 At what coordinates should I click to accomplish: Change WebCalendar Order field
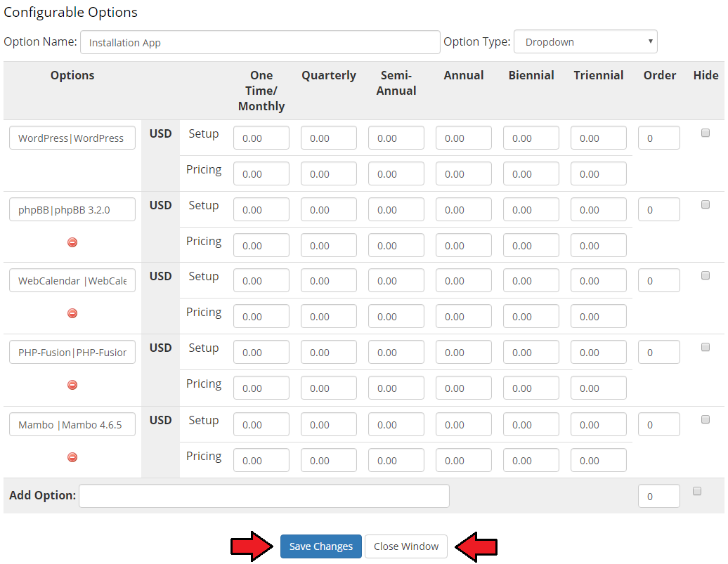coord(659,280)
